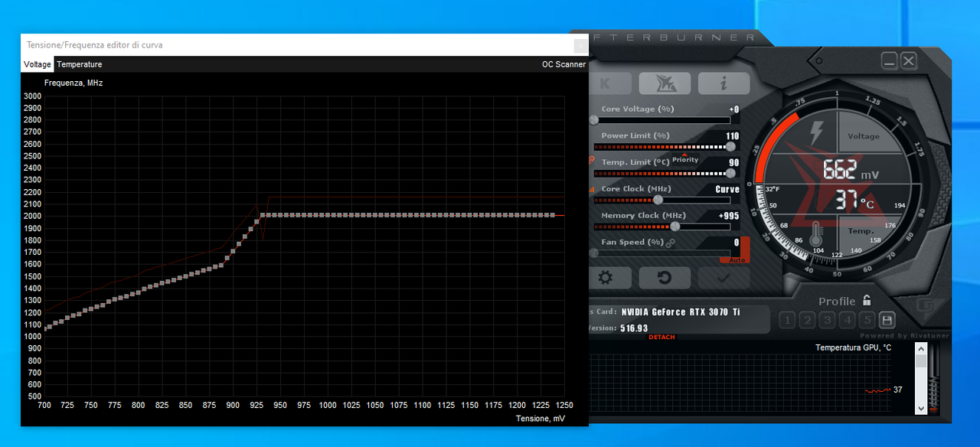
Task: Click the Temp. Limit value 90
Action: 734,162
